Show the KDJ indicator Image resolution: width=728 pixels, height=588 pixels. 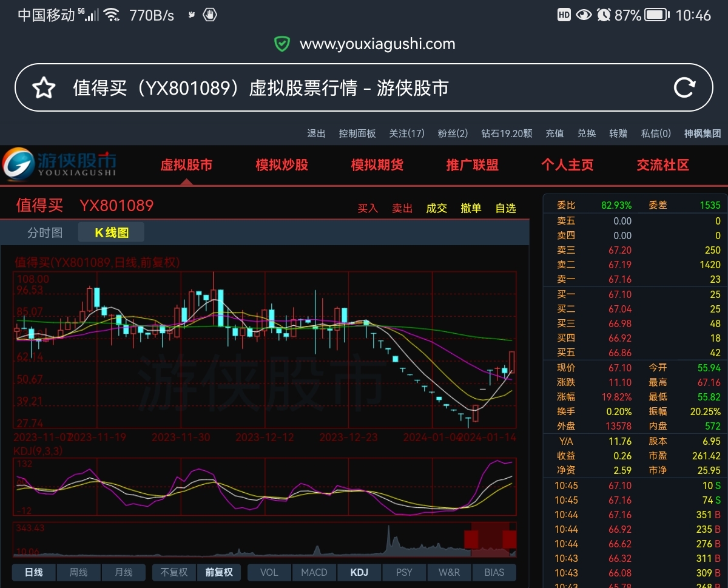coord(359,572)
